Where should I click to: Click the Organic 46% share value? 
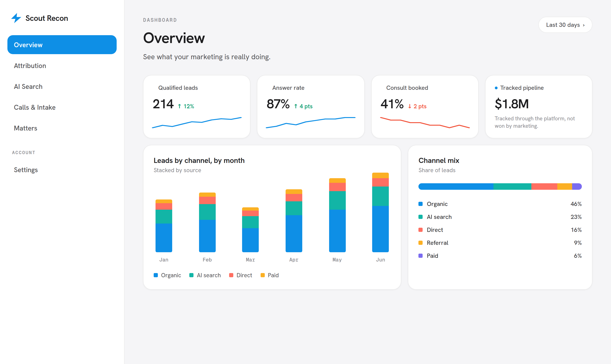click(576, 204)
